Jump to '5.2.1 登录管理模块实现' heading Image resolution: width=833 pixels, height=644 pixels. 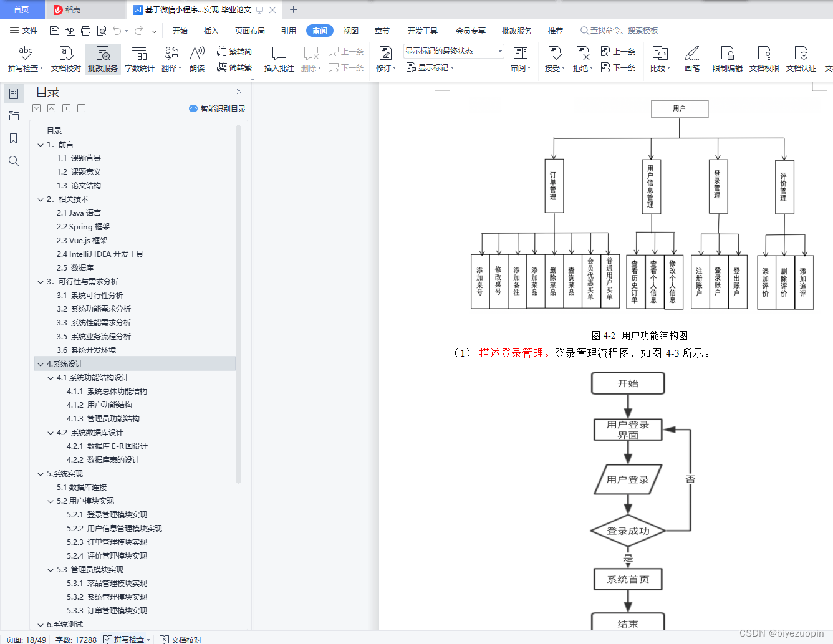[107, 515]
